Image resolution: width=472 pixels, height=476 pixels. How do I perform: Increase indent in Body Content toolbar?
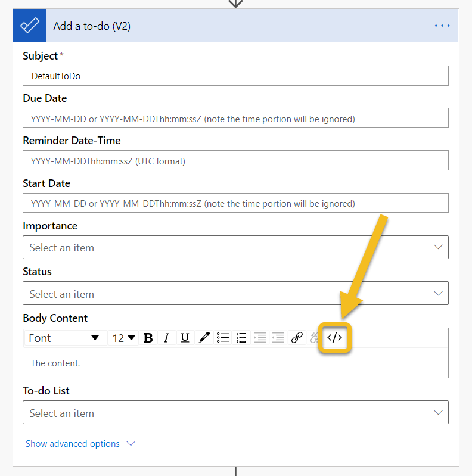(260, 338)
